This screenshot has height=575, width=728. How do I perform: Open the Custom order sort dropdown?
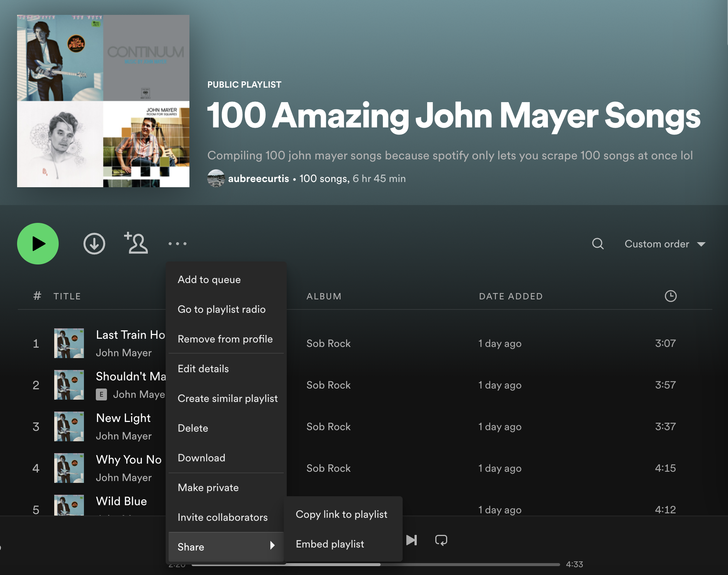click(664, 244)
